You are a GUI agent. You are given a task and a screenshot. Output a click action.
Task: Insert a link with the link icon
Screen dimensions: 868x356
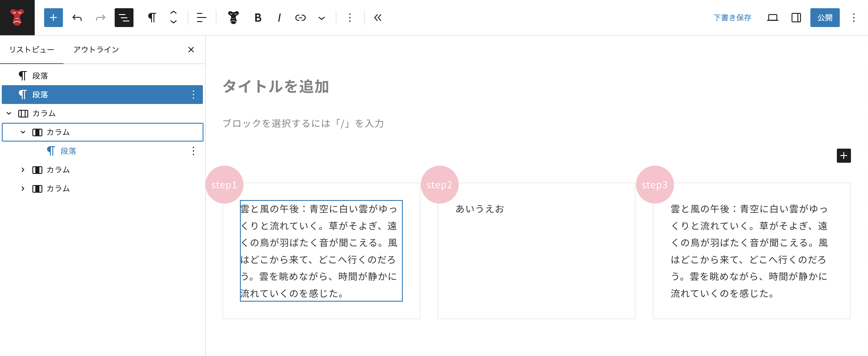tap(300, 18)
